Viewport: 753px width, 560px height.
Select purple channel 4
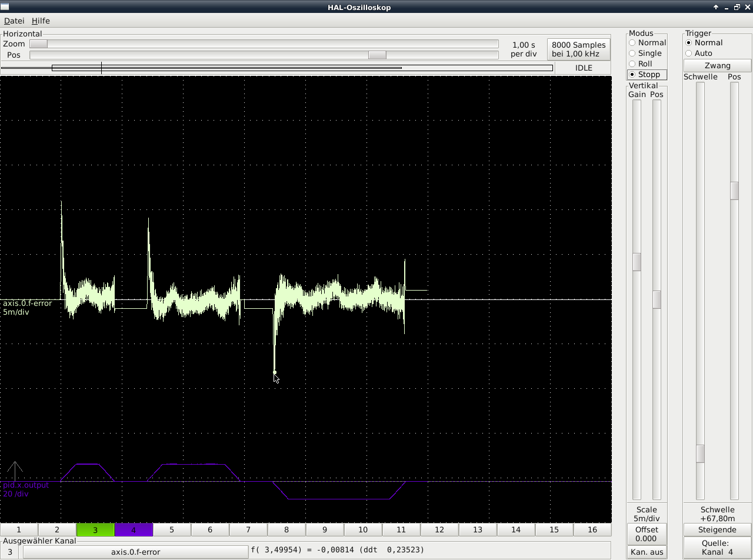coord(134,530)
